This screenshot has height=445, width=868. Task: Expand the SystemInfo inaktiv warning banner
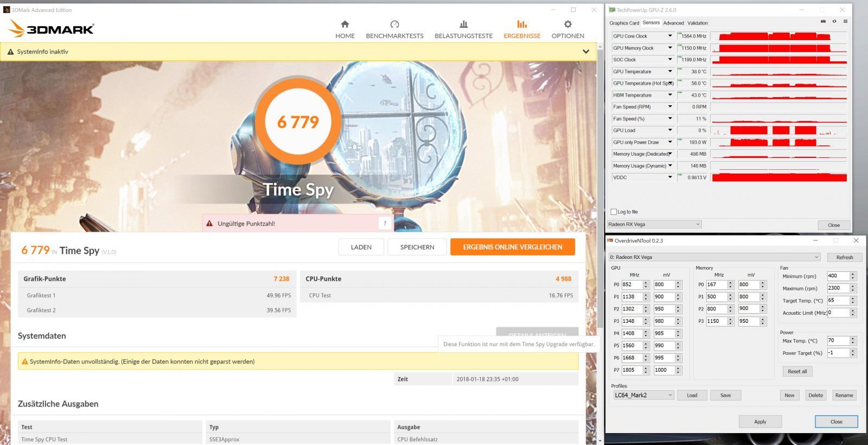coord(586,52)
